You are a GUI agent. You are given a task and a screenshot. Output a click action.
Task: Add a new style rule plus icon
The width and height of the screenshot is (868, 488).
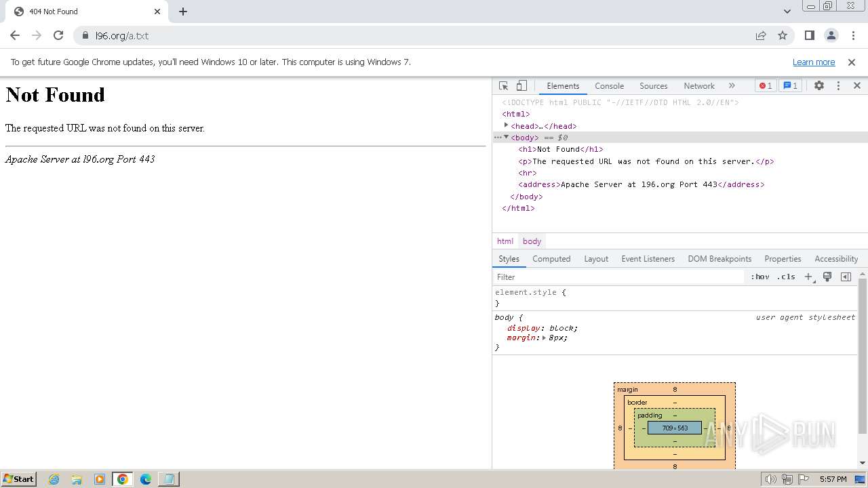click(808, 277)
